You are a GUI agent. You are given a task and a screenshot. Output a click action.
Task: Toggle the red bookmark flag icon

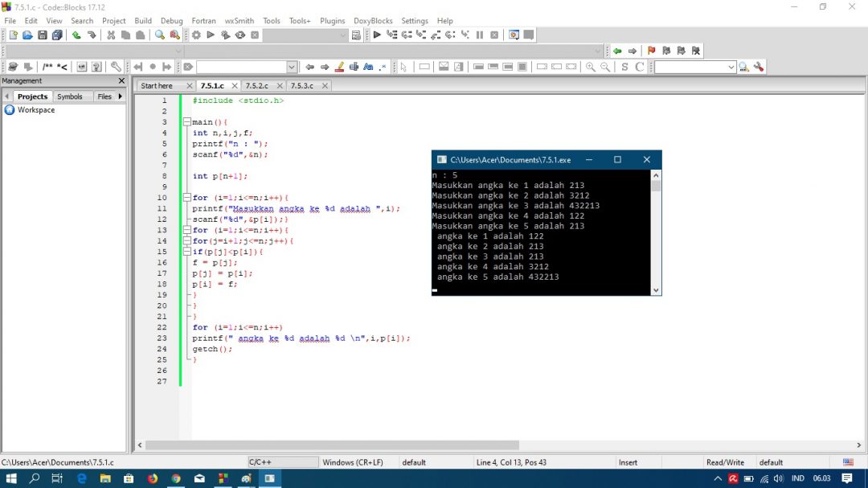(x=652, y=51)
